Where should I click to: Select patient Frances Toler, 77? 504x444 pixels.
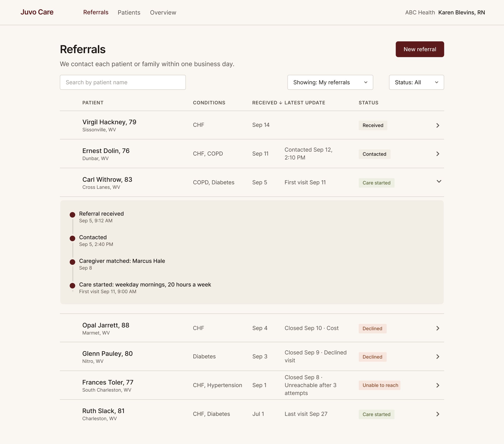pos(108,382)
